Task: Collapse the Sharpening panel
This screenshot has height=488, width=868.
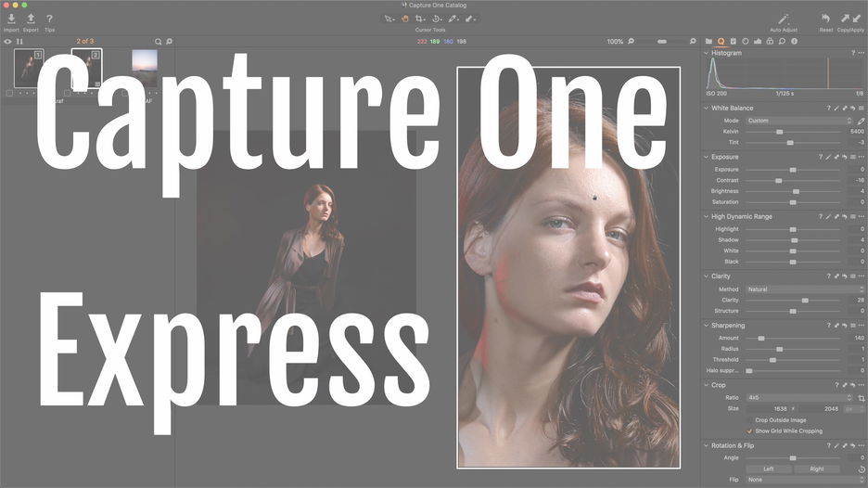Action: [x=706, y=325]
